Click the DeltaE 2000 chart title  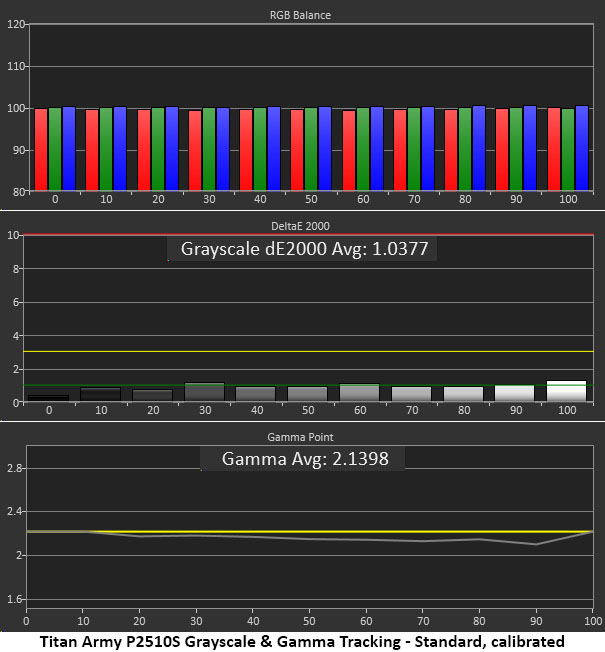[300, 226]
